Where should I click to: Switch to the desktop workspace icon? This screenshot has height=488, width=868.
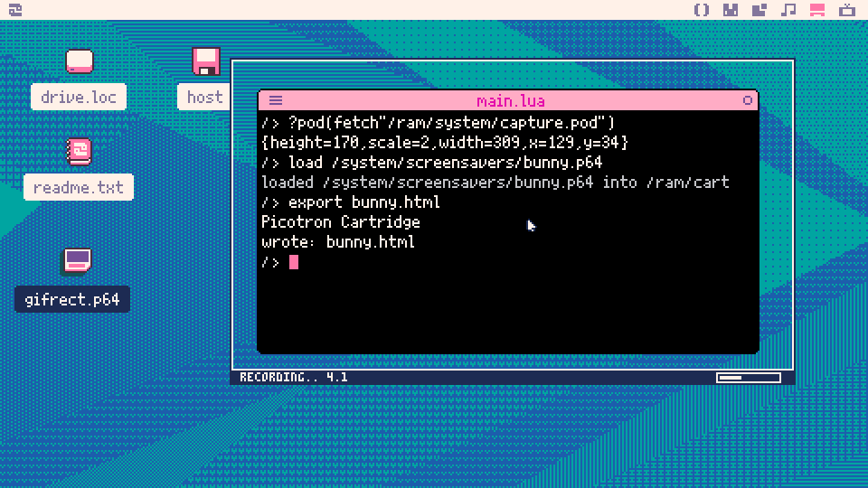point(817,10)
